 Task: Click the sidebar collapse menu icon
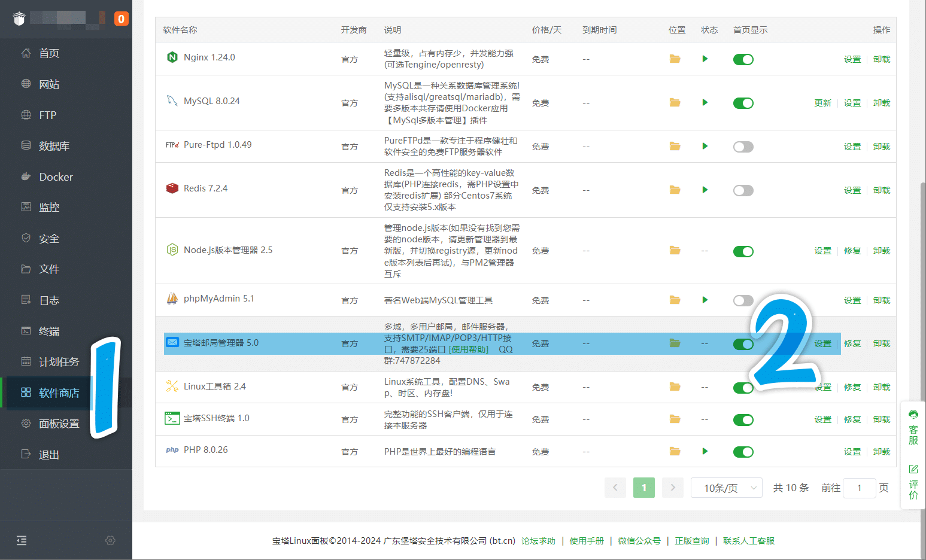tap(22, 541)
